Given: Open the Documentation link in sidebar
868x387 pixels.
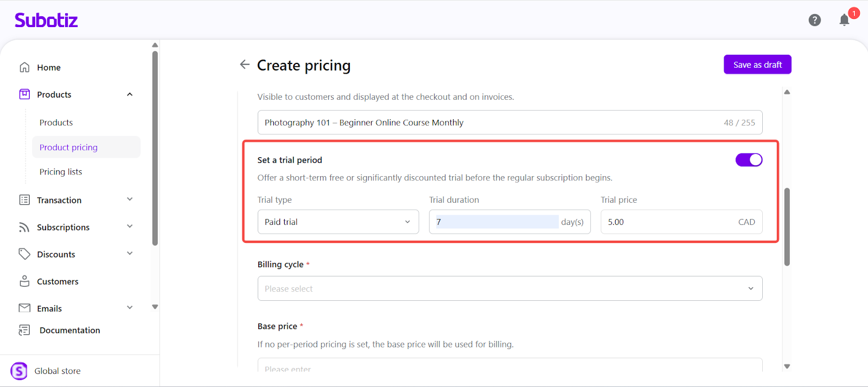Looking at the screenshot, I should [69, 330].
